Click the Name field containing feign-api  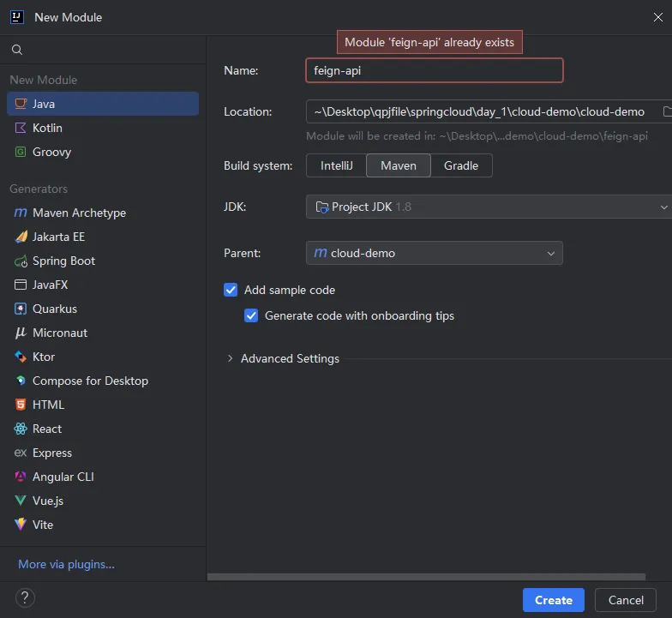click(x=434, y=70)
